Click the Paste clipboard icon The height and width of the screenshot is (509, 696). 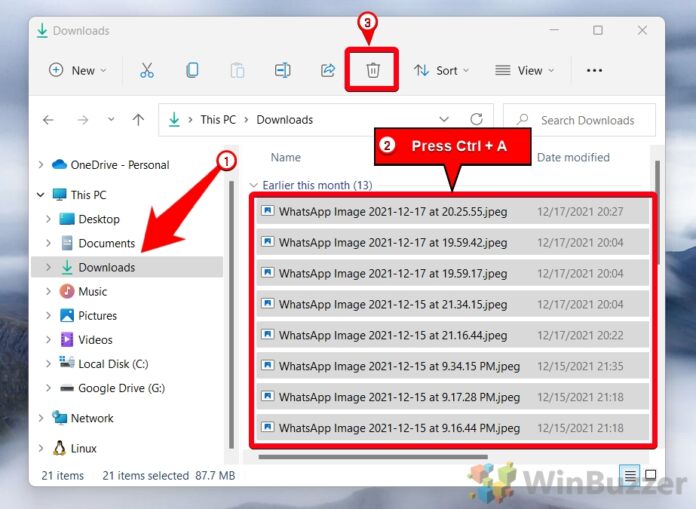pyautogui.click(x=237, y=70)
